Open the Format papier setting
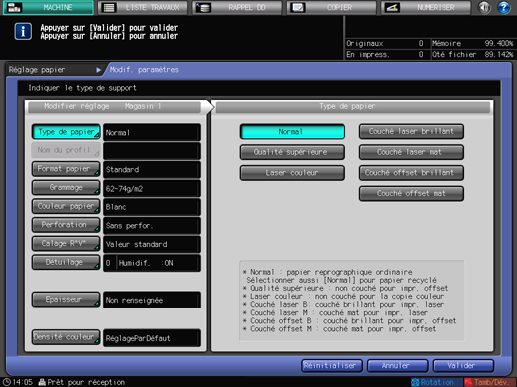This screenshot has height=387, width=517. [x=66, y=169]
